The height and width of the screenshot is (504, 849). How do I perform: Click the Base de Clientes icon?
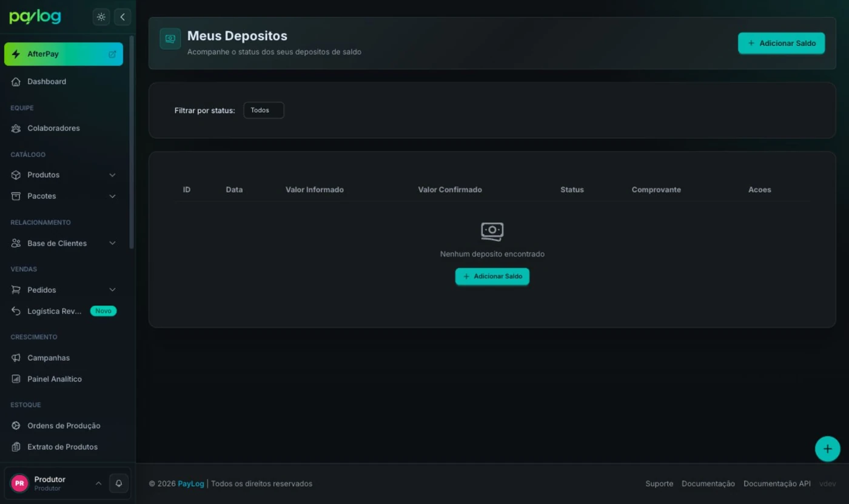tap(16, 243)
